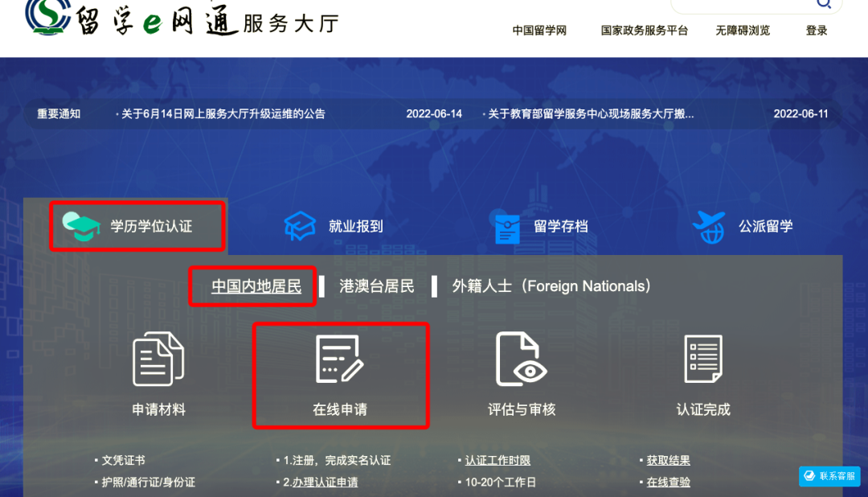868x497 pixels.
Task: Click the 2.办理认证申请 link
Action: point(321,483)
